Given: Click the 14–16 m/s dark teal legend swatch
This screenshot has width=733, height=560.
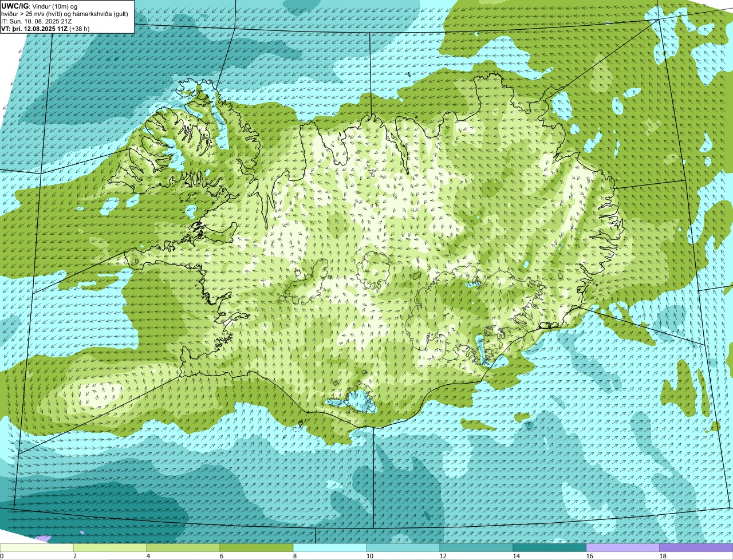Looking at the screenshot, I should 550,548.
